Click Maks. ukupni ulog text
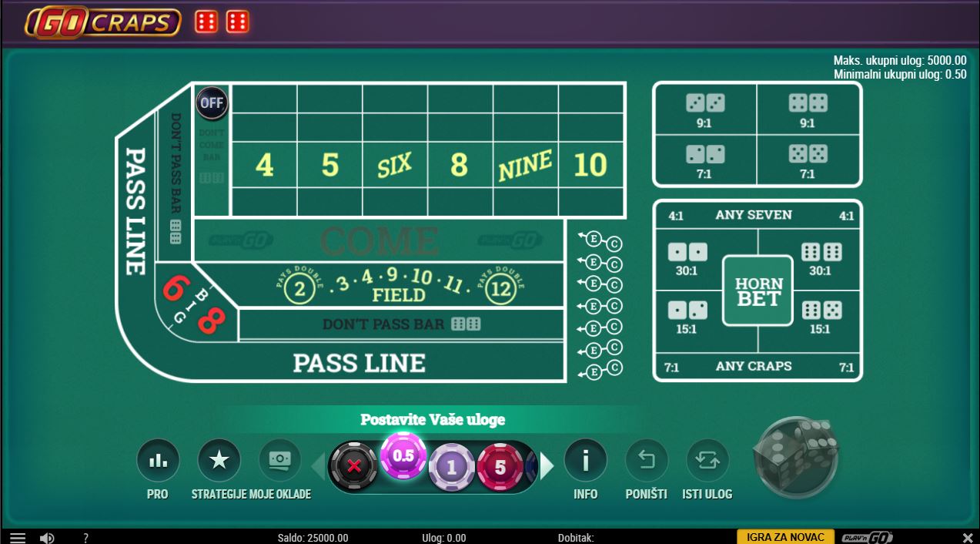This screenshot has height=544, width=980. 900,60
